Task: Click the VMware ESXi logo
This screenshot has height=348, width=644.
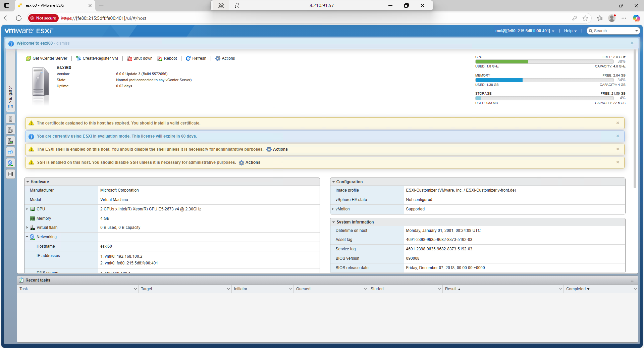Action: 29,31
